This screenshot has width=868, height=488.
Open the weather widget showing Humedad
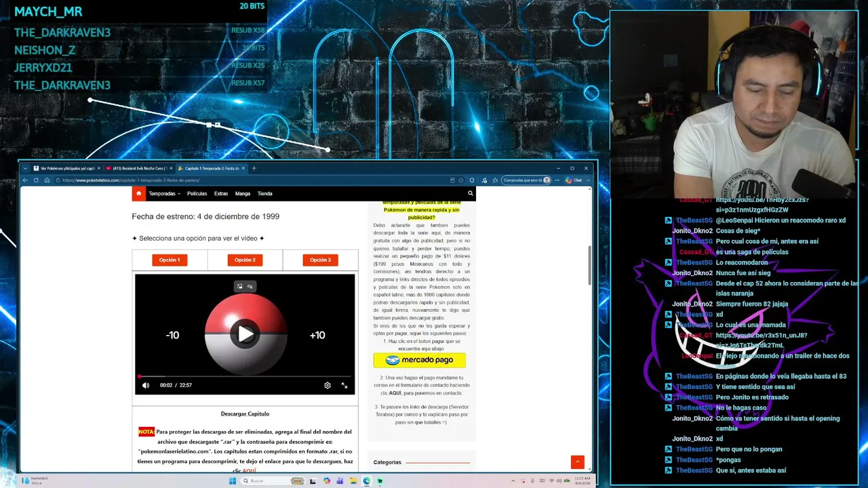point(34,481)
